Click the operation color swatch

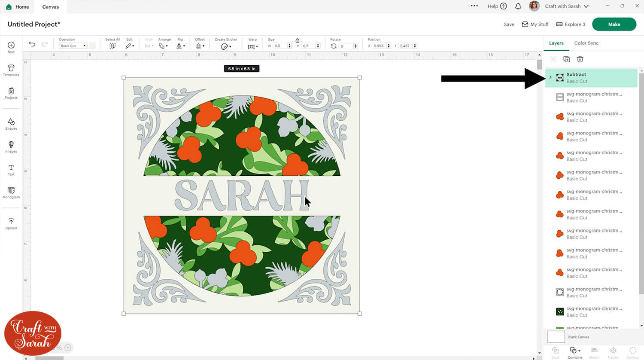[x=92, y=46]
